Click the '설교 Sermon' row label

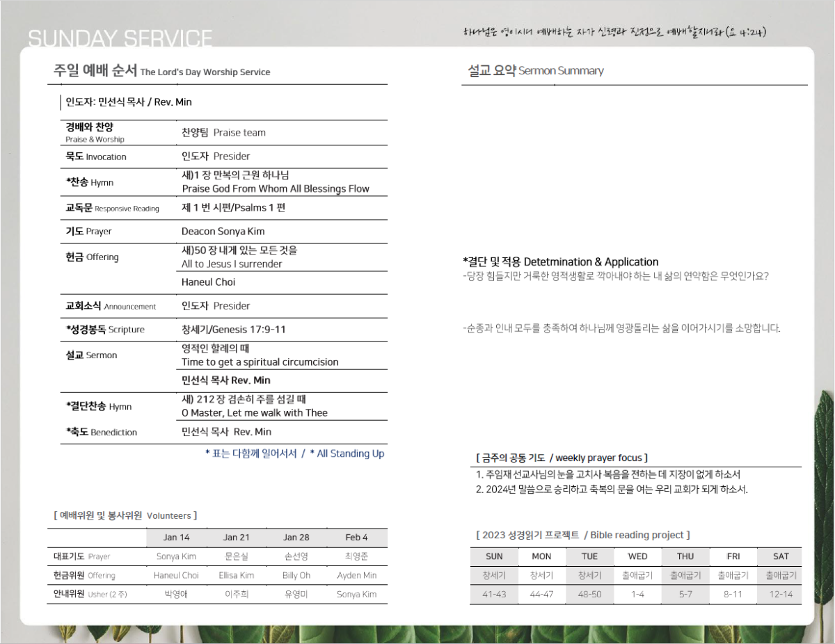coord(91,355)
